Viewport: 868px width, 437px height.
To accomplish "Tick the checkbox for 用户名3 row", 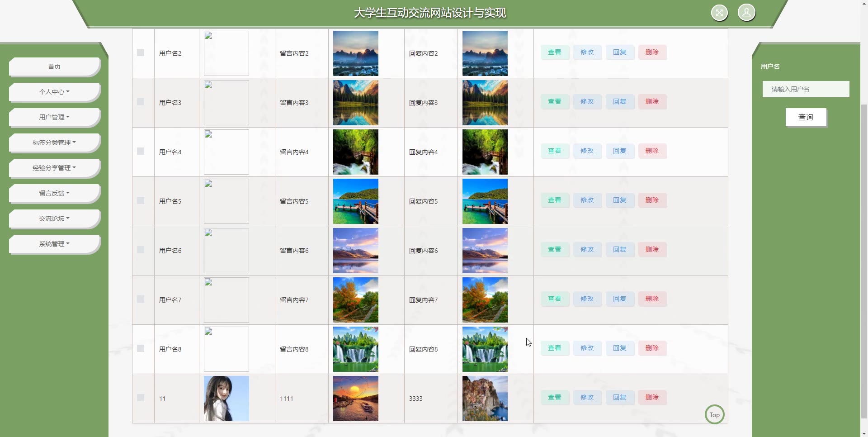I will tap(141, 102).
